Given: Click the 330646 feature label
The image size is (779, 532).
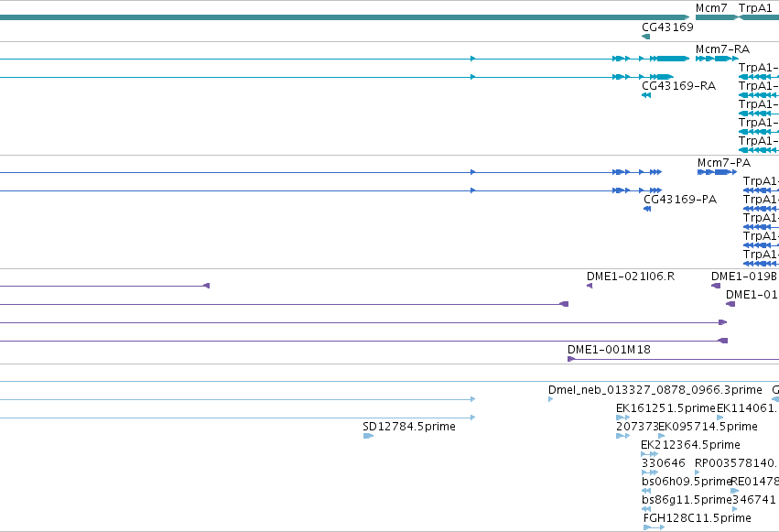Looking at the screenshot, I should pyautogui.click(x=664, y=463).
